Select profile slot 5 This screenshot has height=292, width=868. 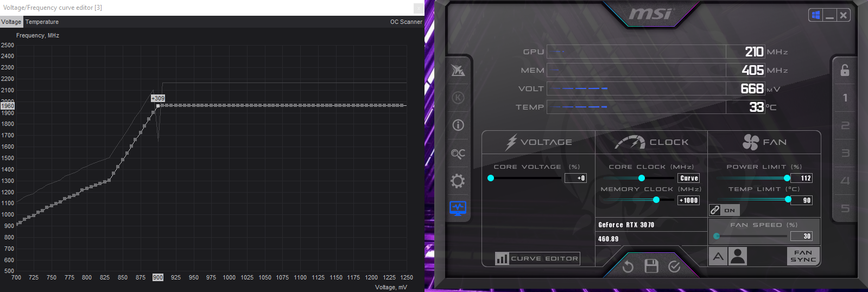point(845,208)
